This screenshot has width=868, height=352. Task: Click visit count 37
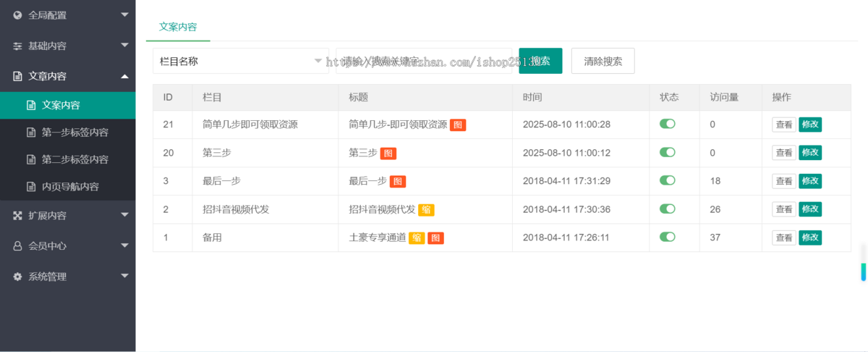click(x=715, y=238)
